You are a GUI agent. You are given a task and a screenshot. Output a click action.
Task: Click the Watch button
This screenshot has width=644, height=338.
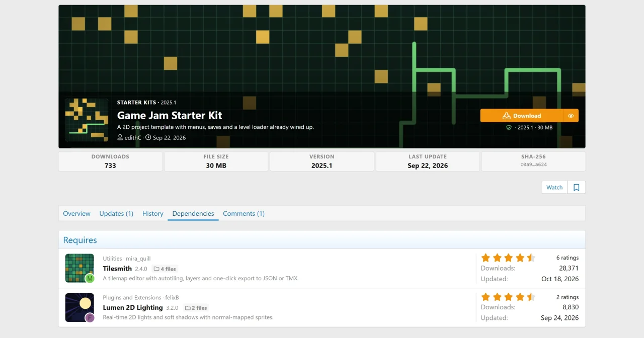[x=554, y=188]
